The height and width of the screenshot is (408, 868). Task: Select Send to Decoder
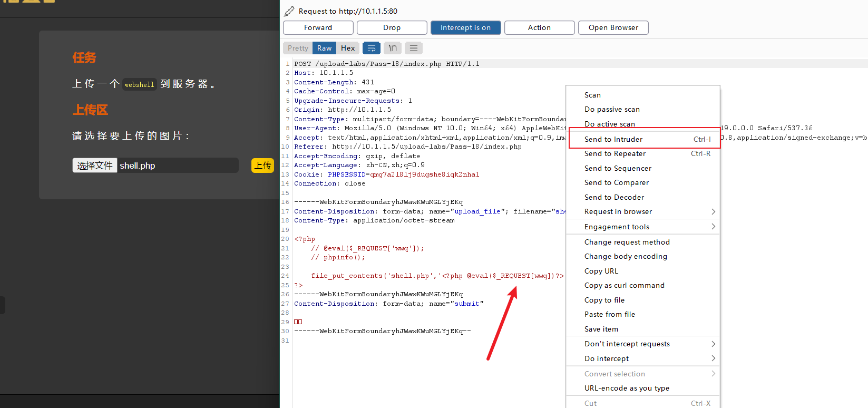[x=643, y=197]
